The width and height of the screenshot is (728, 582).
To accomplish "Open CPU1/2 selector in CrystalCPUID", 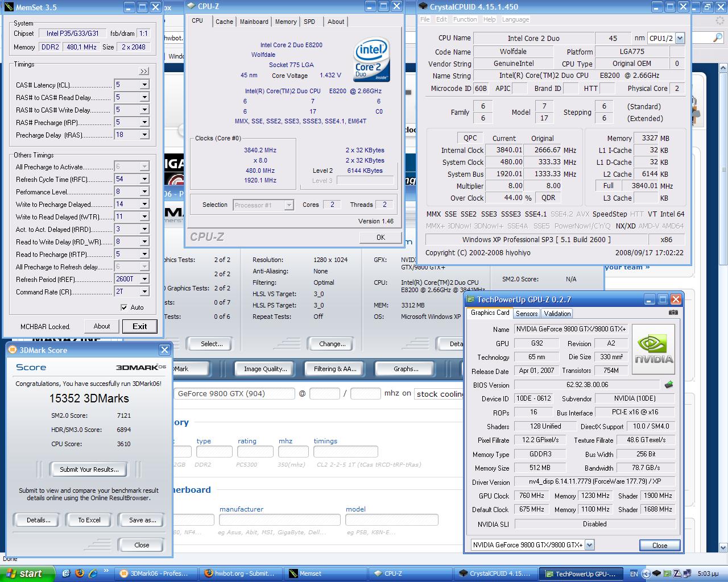I will 680,38.
